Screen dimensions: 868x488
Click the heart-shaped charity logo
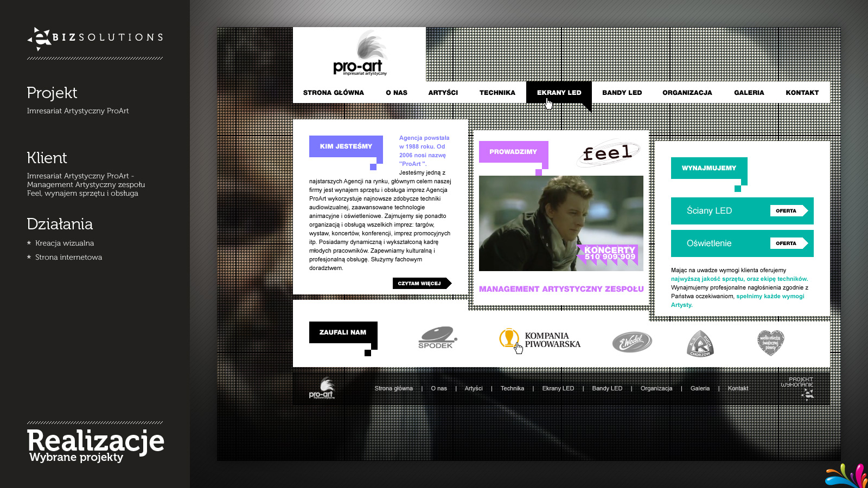770,342
